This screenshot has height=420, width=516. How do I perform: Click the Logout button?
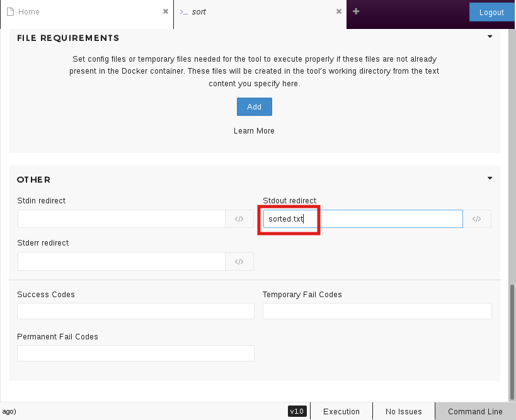tap(491, 12)
